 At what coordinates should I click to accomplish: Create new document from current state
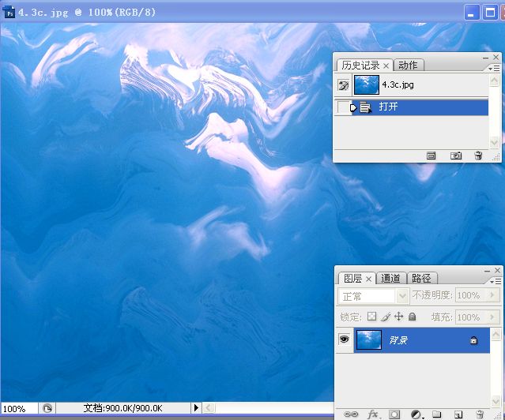432,156
